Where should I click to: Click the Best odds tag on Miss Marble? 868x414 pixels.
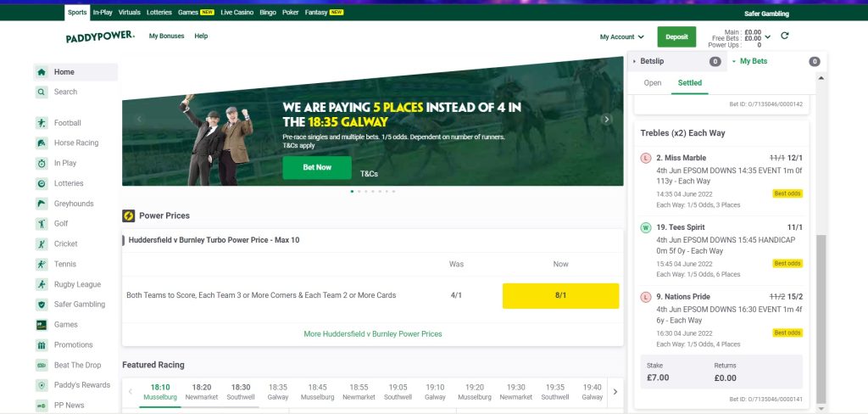coord(787,194)
